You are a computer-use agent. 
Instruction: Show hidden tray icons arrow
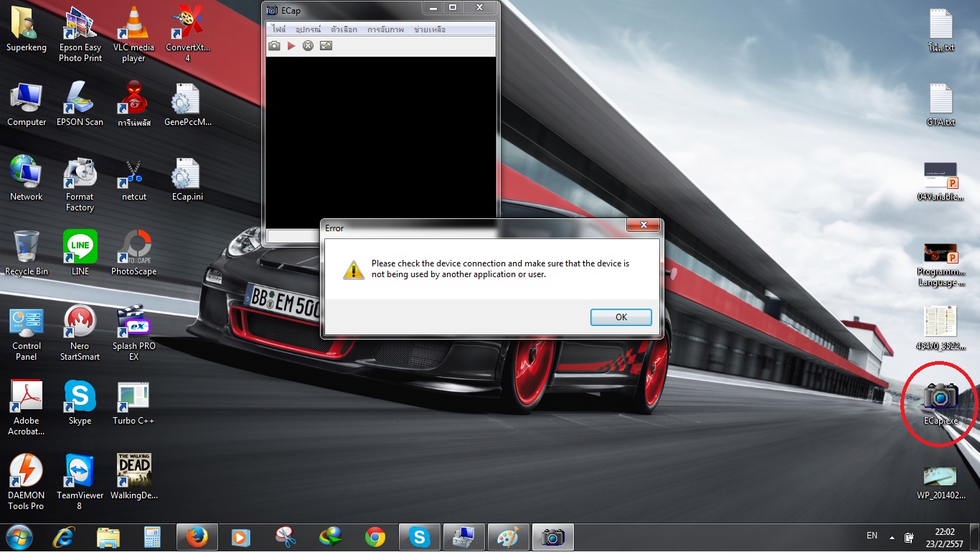point(892,537)
